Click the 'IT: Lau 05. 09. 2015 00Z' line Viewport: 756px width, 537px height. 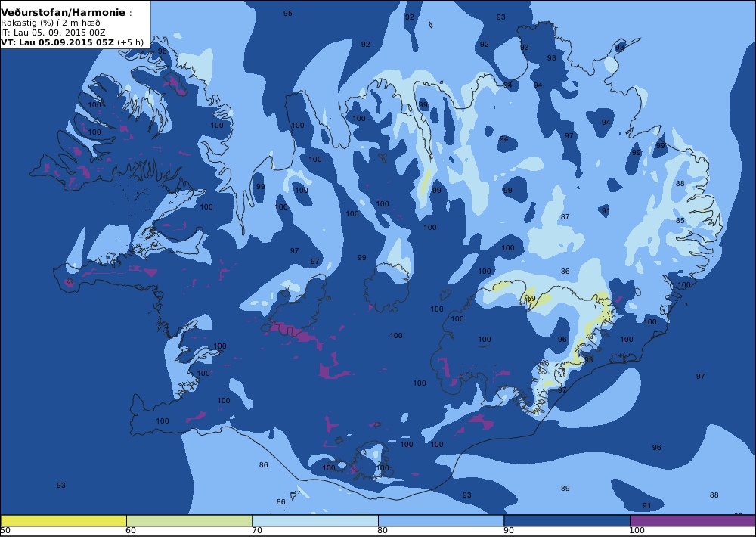pyautogui.click(x=53, y=33)
